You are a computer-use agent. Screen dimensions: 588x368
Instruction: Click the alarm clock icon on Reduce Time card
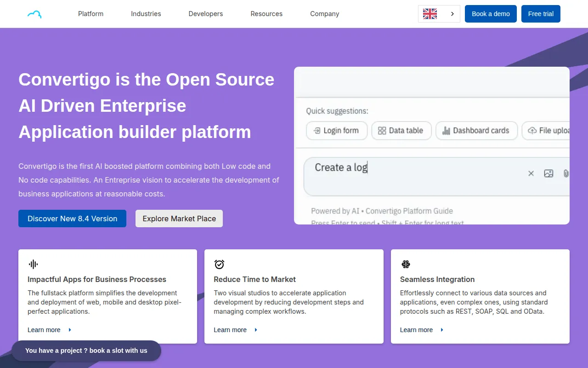tap(219, 264)
